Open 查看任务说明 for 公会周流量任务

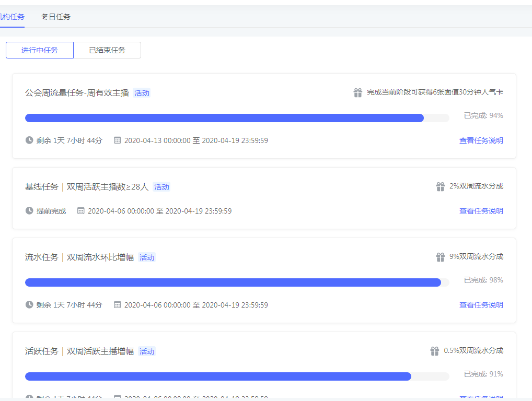click(x=480, y=140)
